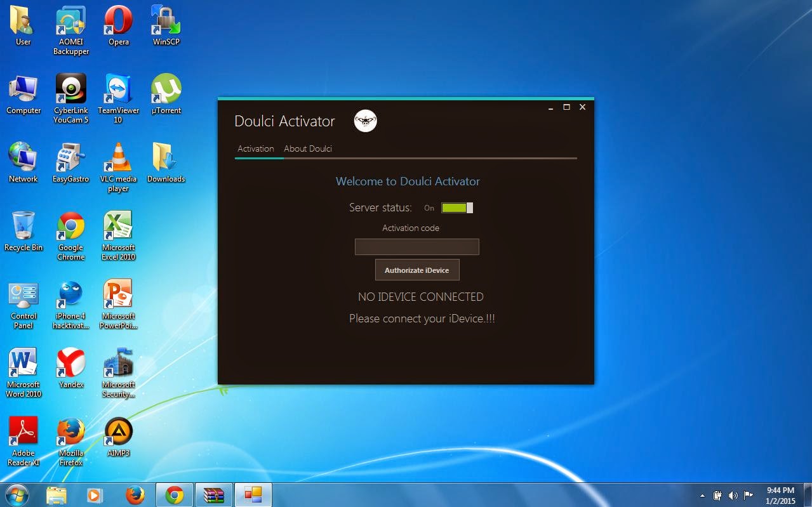The image size is (812, 507).
Task: Launch CyberLink YouCam 5 shortcut
Action: [71, 98]
